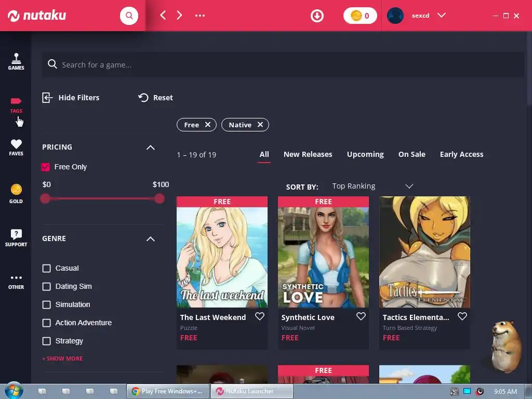Screen dimensions: 532x399
Task: Click the Nutaku logo
Action: coord(37,16)
